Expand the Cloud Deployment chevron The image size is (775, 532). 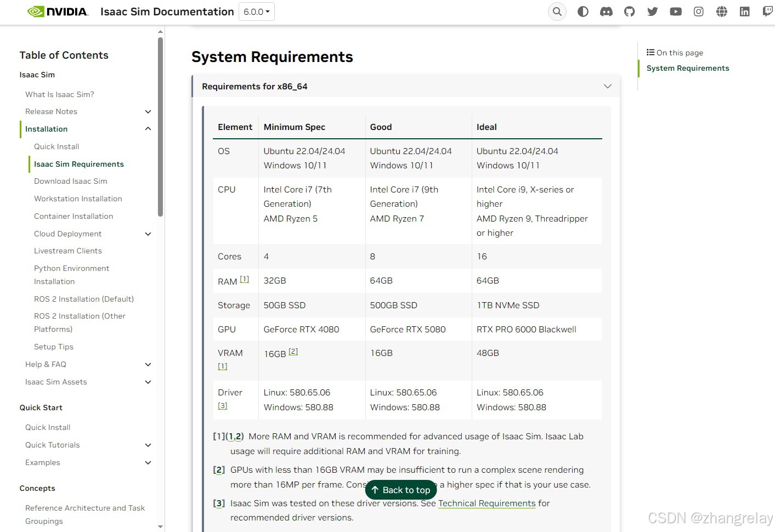click(148, 234)
